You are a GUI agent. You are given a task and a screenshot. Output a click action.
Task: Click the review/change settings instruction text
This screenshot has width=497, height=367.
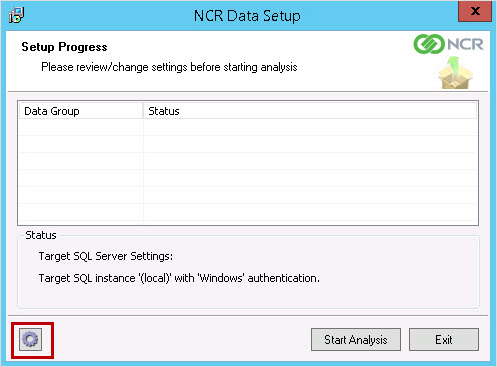(169, 67)
